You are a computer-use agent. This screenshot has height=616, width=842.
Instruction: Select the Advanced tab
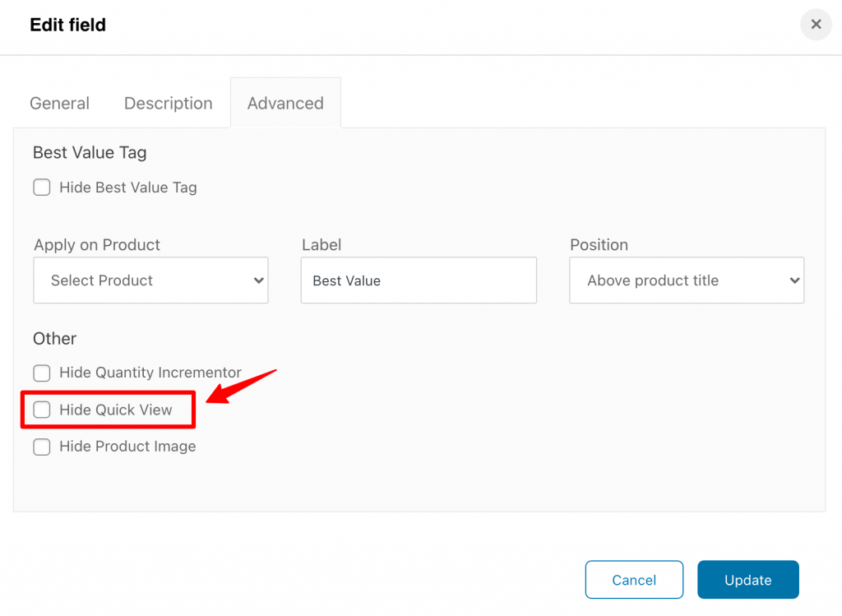point(285,103)
